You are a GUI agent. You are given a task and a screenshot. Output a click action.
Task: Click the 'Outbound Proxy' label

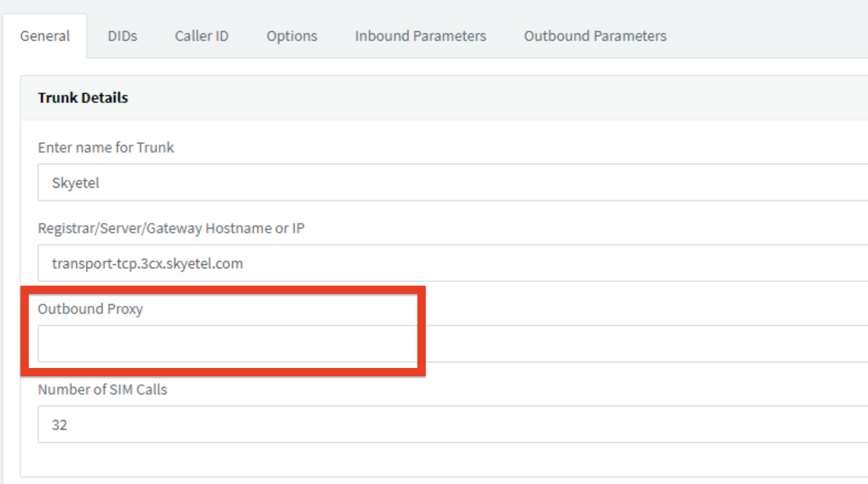(x=91, y=309)
